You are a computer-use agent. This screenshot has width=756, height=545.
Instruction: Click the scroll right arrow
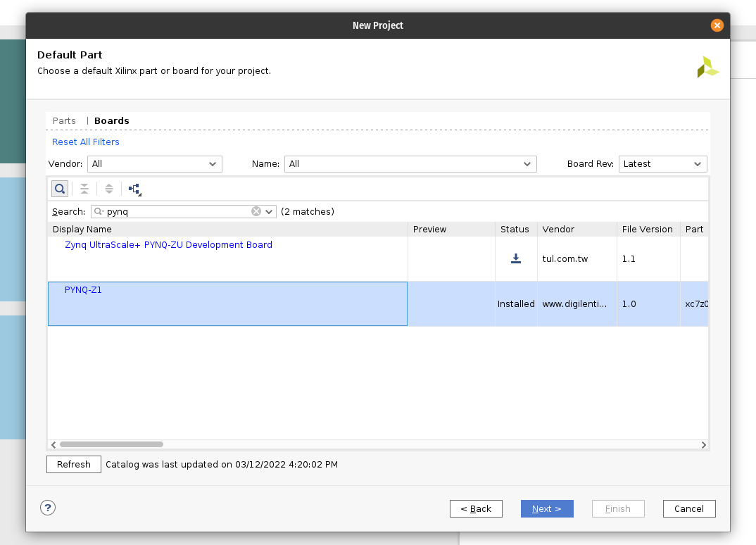704,445
